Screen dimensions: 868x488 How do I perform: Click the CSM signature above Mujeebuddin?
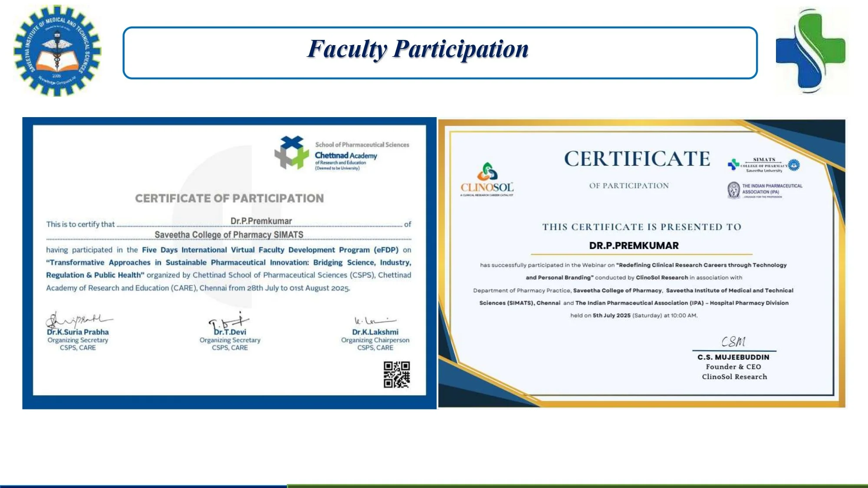733,341
